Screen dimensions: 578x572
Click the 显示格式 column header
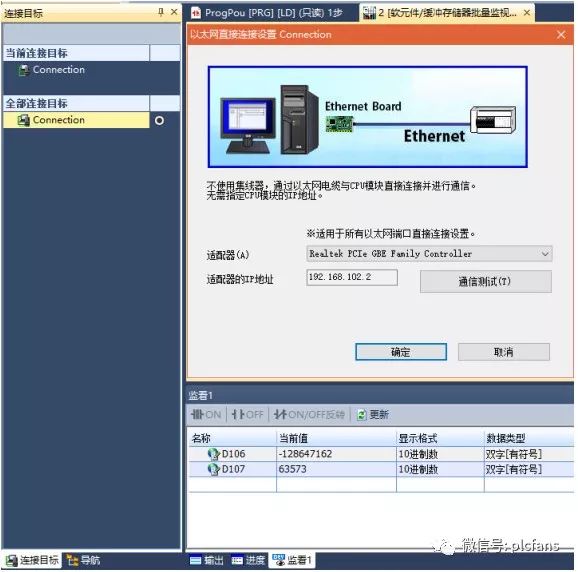[x=440, y=438]
